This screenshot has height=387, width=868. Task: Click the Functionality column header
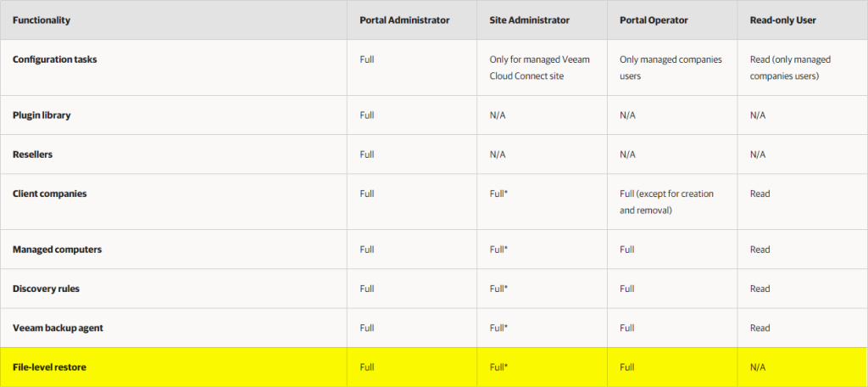click(x=42, y=20)
